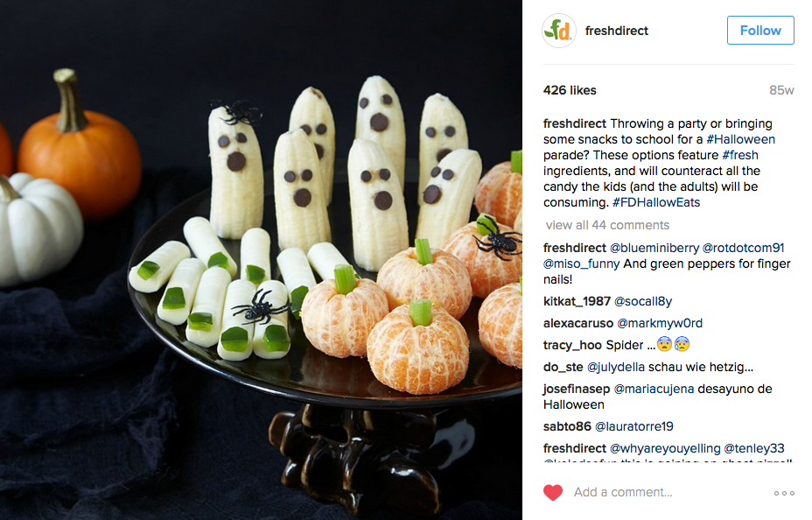Toggle the red heart like icon
The image size is (812, 520).
pos(552,492)
